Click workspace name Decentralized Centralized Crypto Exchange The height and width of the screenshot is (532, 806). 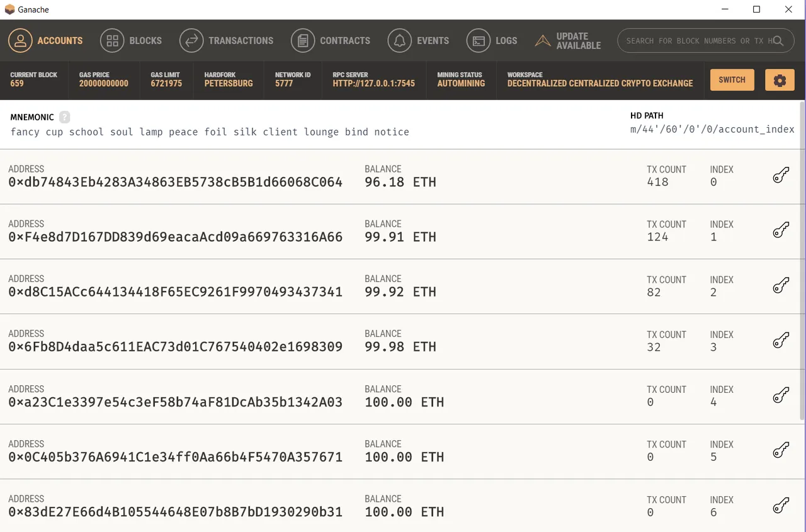pos(600,83)
